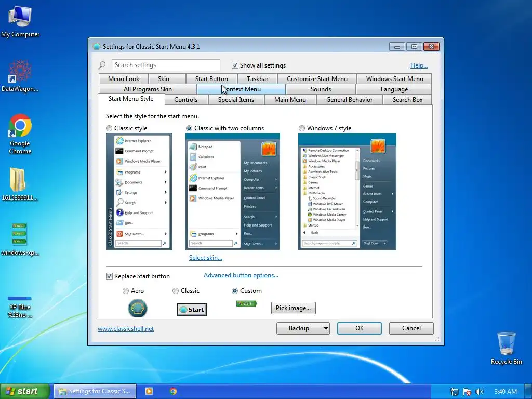This screenshot has height=399, width=532.
Task: Switch to All Programs Skin tab
Action: pyautogui.click(x=148, y=89)
